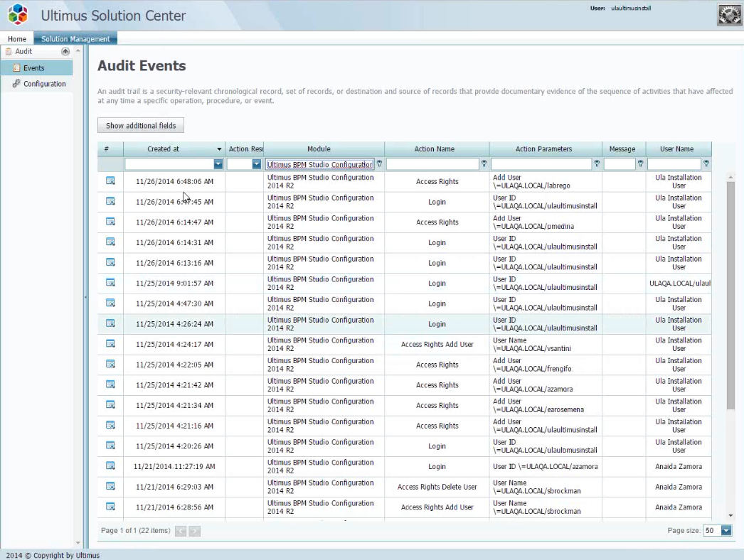This screenshot has width=744, height=560.
Task: Click the table scrollbar down arrow
Action: [730, 516]
